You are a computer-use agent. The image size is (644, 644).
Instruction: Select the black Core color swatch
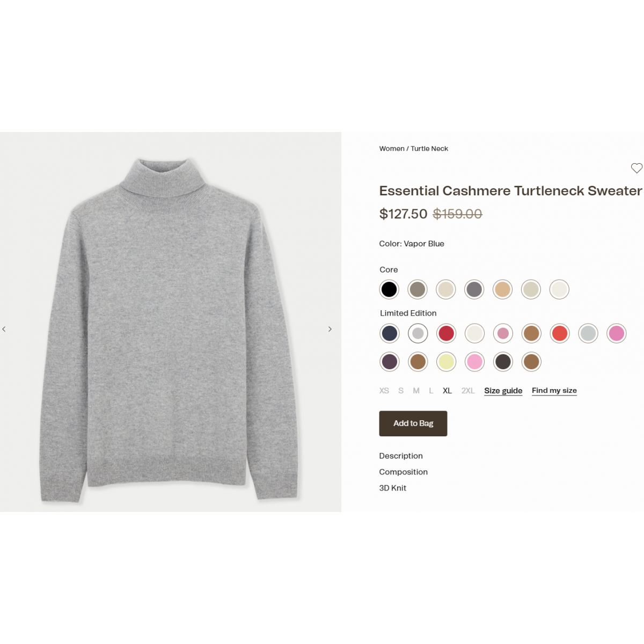(x=389, y=289)
